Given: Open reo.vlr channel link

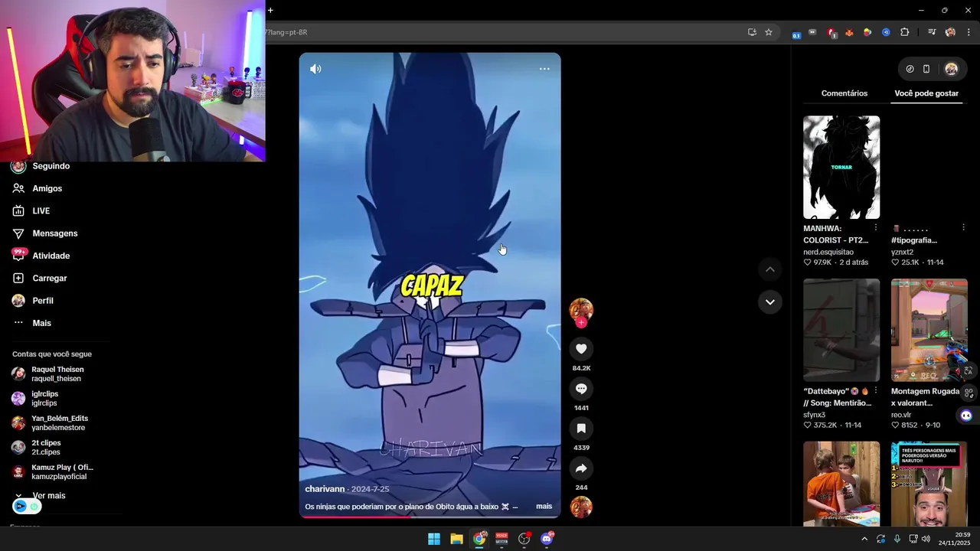Looking at the screenshot, I should (901, 415).
